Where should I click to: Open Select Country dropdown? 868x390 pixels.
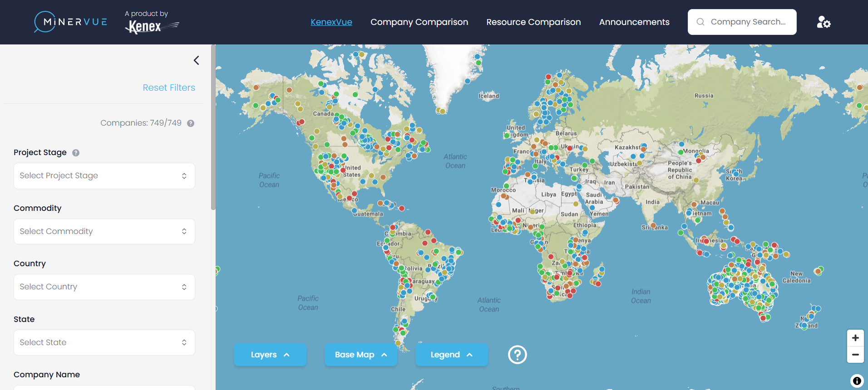(x=104, y=287)
